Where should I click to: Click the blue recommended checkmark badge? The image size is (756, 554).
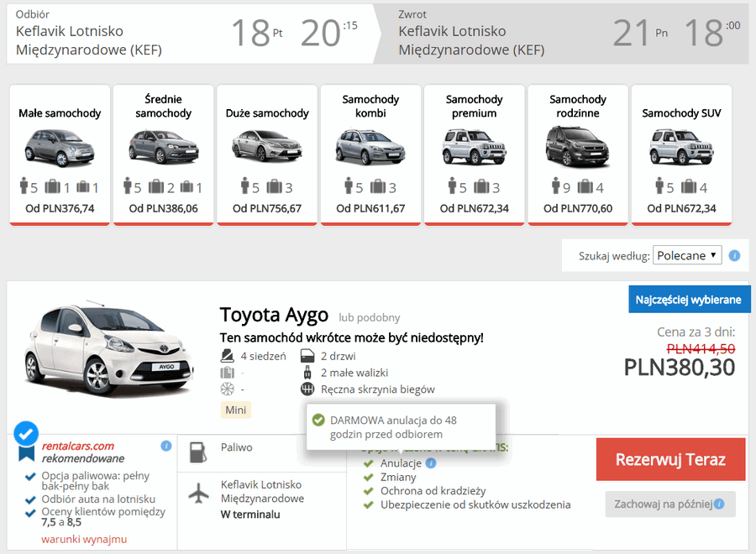point(27,435)
